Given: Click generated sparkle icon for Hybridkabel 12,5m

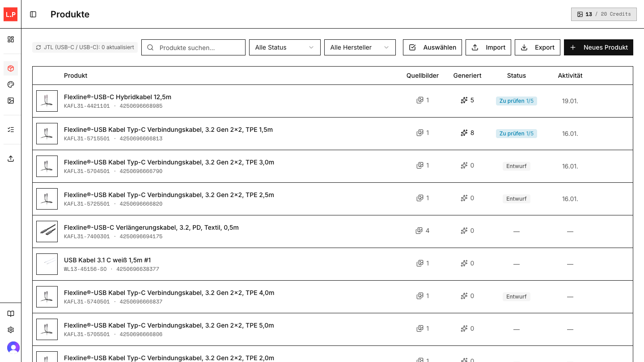Looking at the screenshot, I should tap(464, 100).
